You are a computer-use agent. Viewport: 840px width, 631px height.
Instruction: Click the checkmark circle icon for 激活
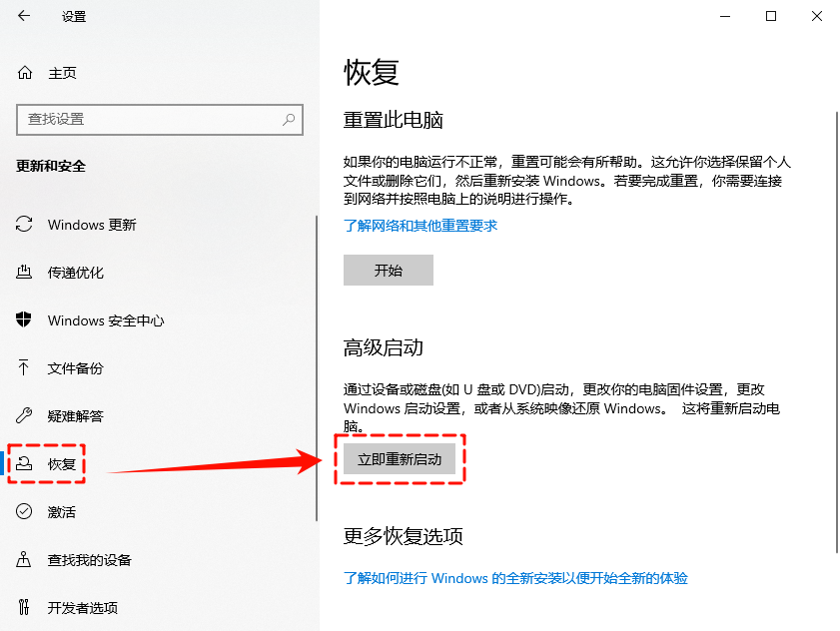[x=24, y=511]
